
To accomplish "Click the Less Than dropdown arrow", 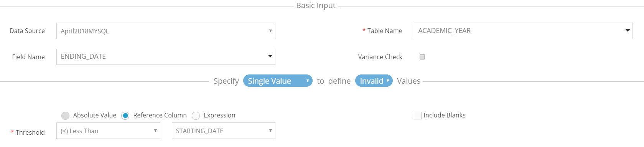I will [x=155, y=131].
